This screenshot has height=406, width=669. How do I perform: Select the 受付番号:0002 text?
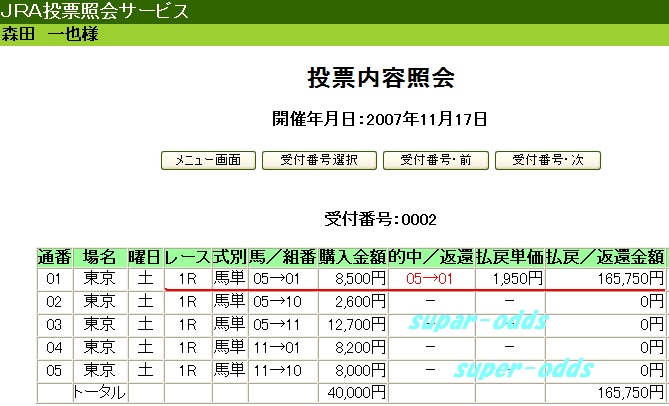381,220
